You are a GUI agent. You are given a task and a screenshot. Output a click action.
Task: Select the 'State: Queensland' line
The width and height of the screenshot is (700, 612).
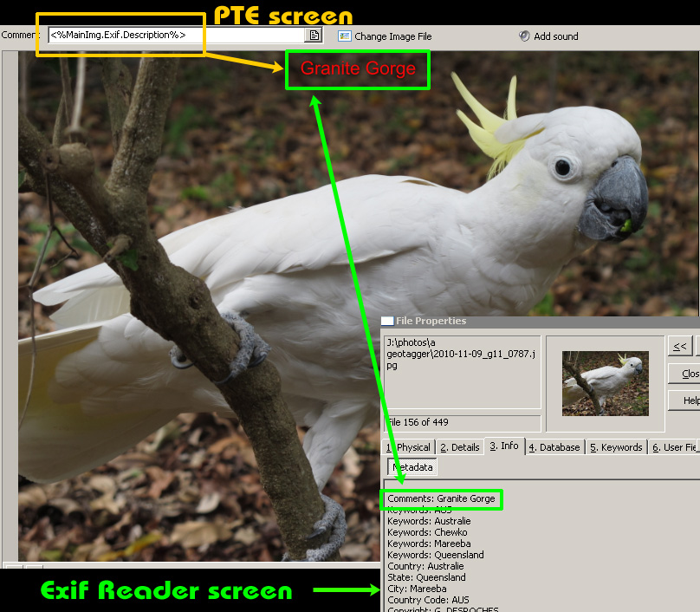click(426, 577)
